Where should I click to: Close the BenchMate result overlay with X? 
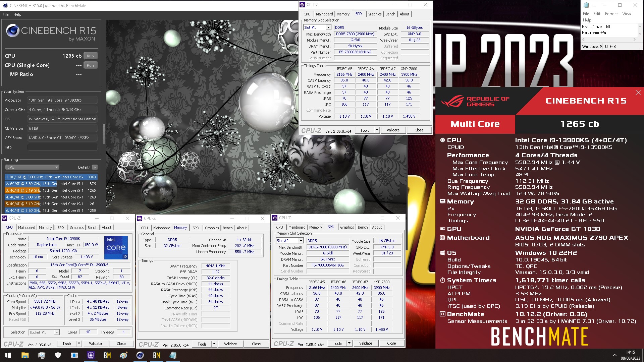pos(638,93)
